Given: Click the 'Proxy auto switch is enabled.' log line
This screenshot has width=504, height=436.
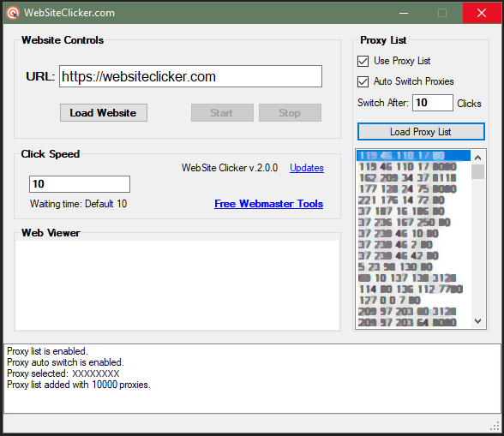Looking at the screenshot, I should [65, 362].
